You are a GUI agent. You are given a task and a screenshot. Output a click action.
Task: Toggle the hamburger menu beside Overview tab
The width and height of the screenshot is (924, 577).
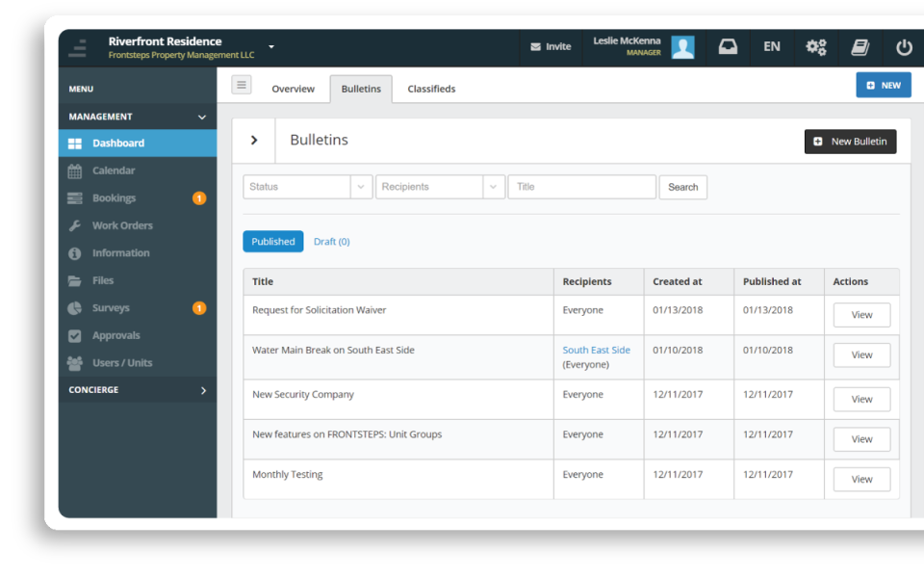(242, 85)
